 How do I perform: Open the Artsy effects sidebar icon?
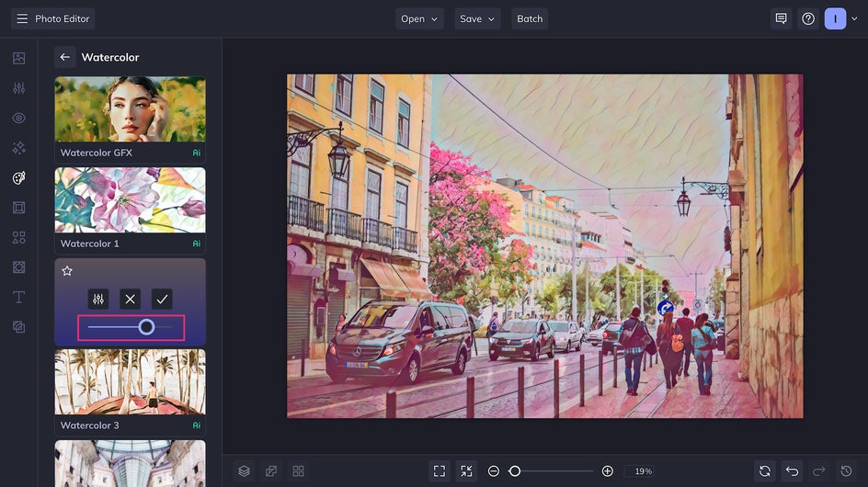pos(18,178)
